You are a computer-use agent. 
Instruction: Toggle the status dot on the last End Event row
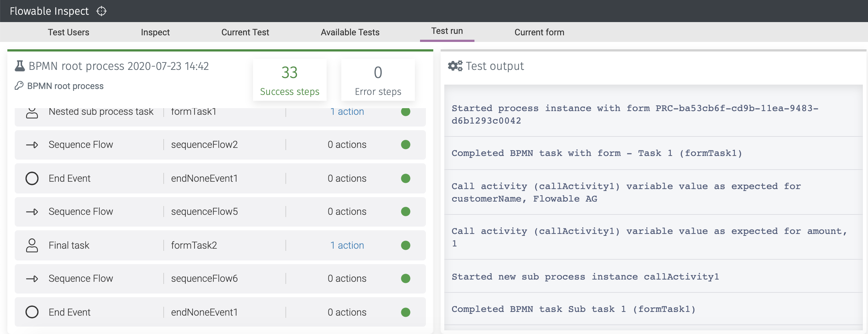point(405,312)
